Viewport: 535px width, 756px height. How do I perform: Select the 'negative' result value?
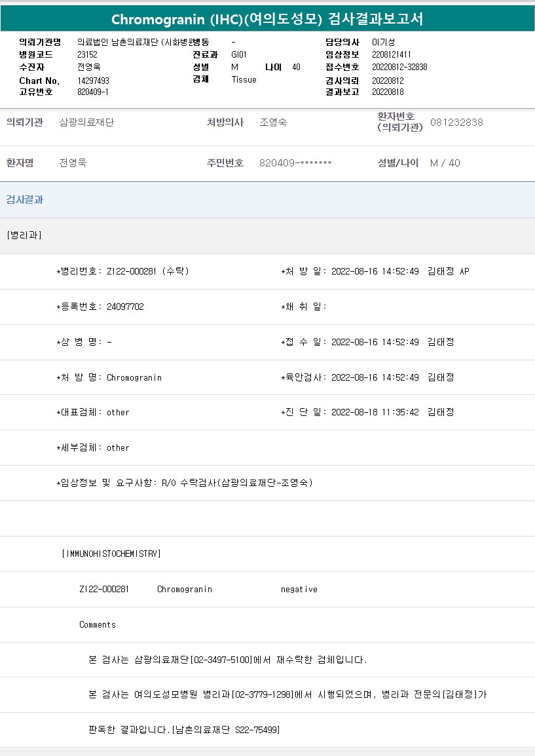(x=299, y=589)
